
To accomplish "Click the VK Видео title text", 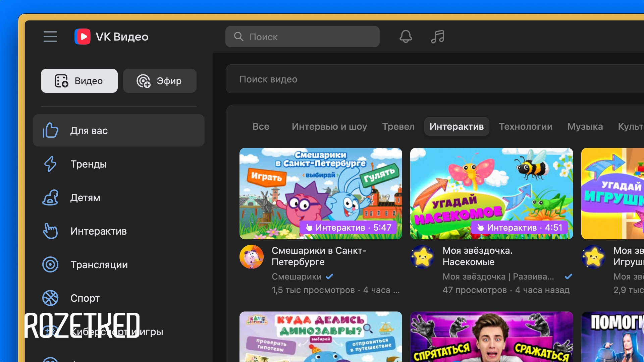I will click(x=122, y=37).
